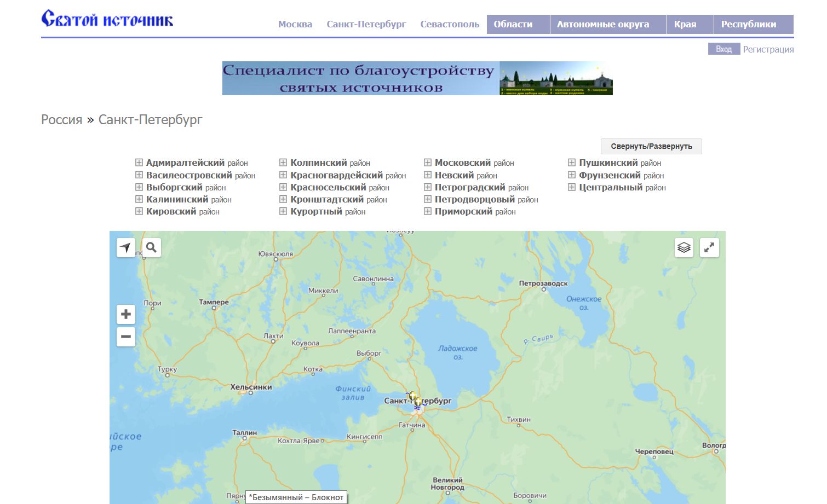Zoom out using the map minus button

point(126,337)
